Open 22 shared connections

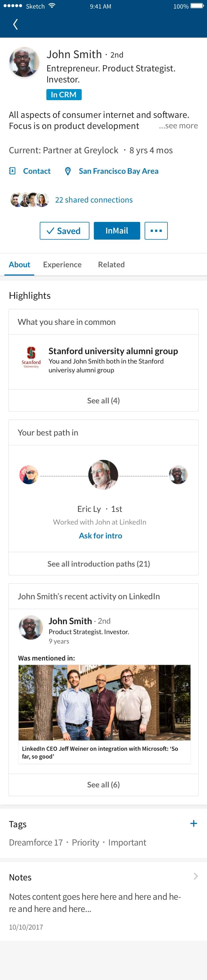(94, 199)
